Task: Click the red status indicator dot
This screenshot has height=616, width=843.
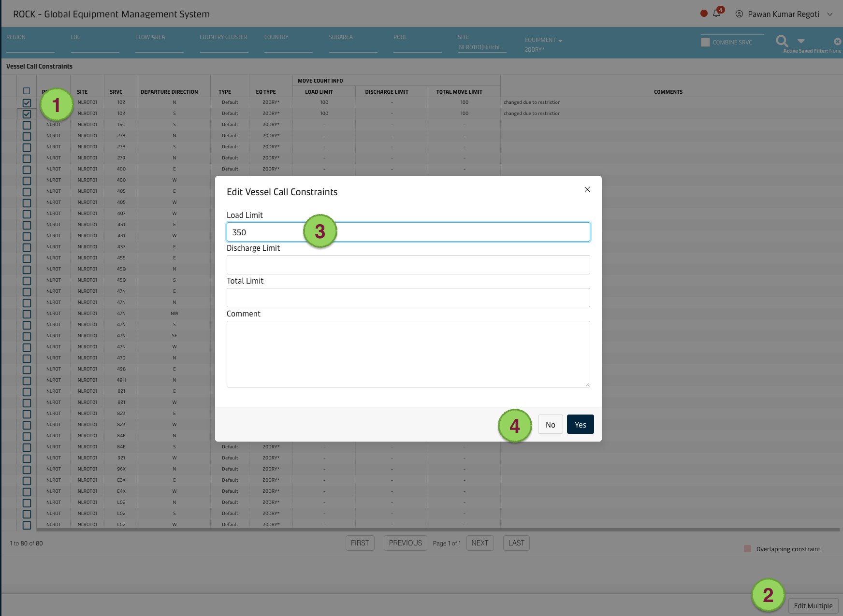Action: [x=704, y=14]
